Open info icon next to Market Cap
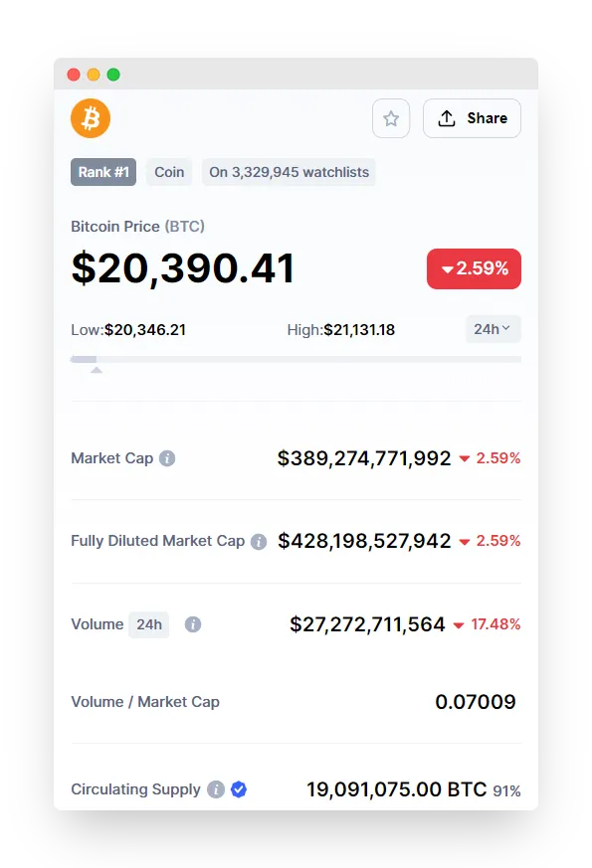The height and width of the screenshot is (868, 592). point(167,458)
